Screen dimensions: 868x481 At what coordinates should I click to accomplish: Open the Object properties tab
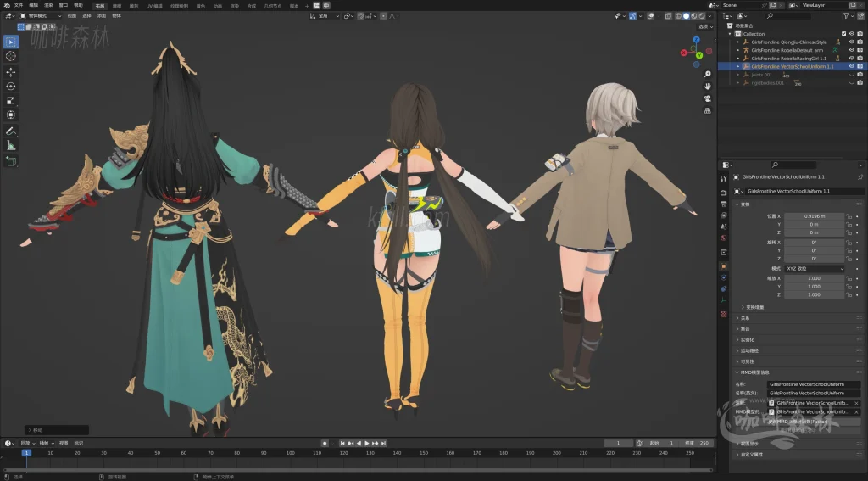tap(724, 266)
